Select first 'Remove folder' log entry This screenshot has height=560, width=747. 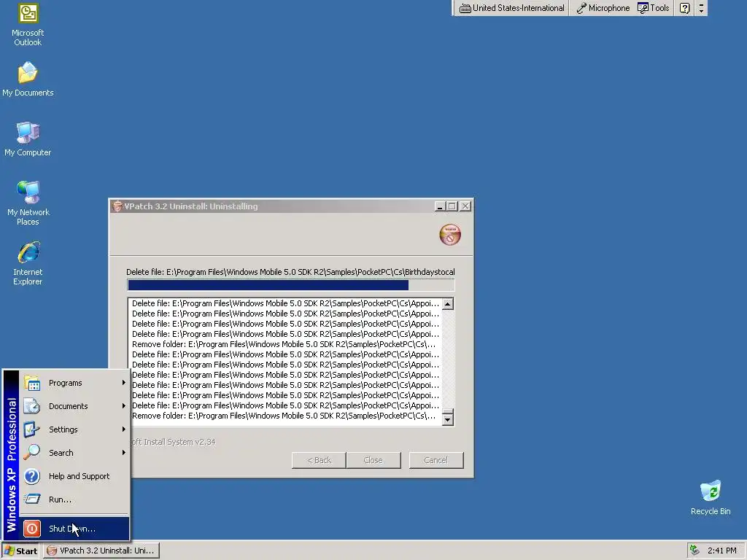[x=284, y=344]
